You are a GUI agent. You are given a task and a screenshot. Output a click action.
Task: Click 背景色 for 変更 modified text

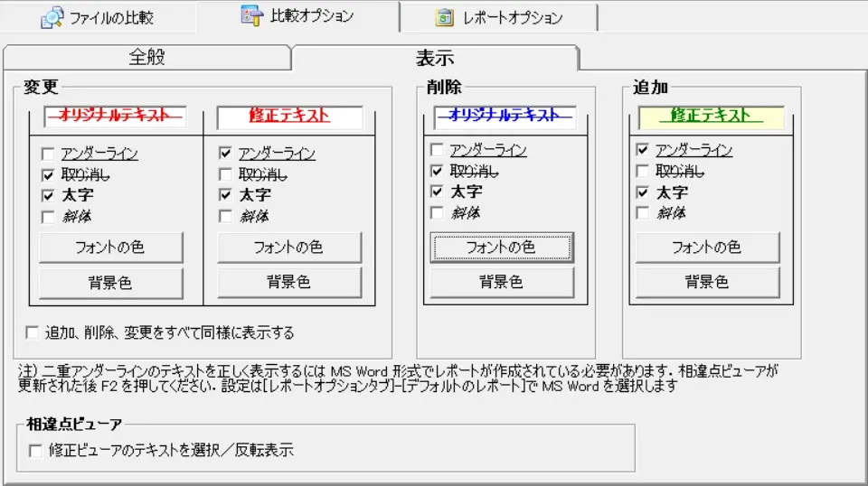click(x=289, y=283)
